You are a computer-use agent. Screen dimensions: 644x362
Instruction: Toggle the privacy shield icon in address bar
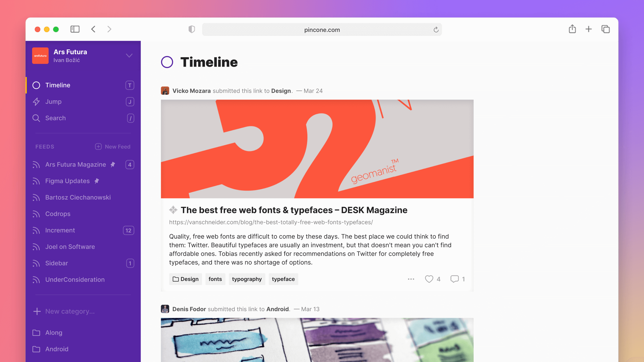pos(191,29)
